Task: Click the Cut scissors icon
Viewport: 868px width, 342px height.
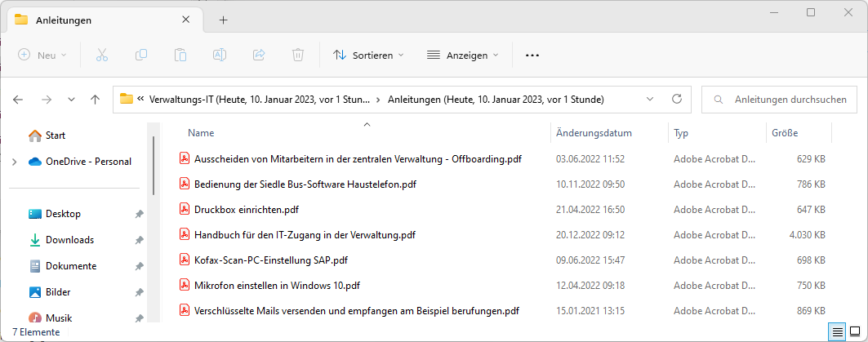Action: [102, 55]
